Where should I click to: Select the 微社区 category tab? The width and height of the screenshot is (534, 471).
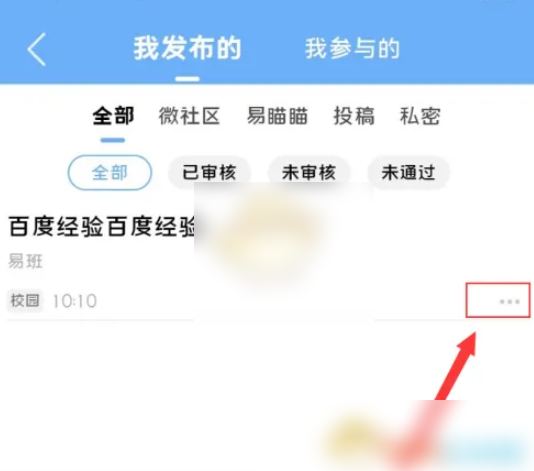pos(189,116)
